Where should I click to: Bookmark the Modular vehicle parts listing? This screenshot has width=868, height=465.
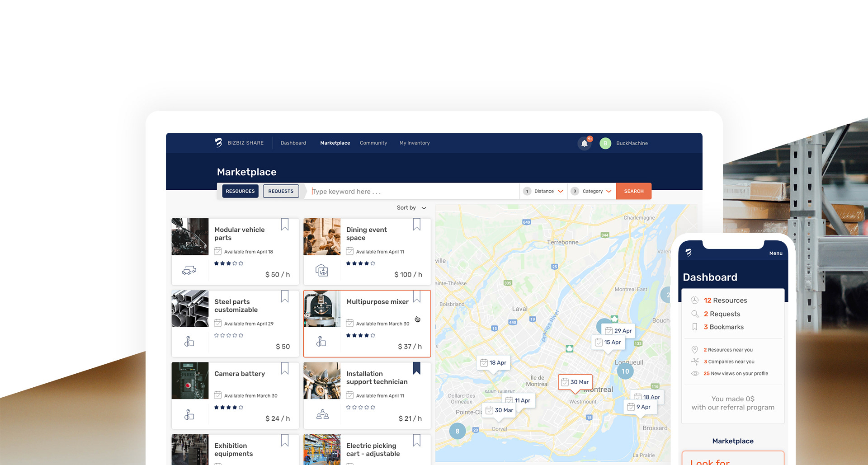pyautogui.click(x=285, y=225)
